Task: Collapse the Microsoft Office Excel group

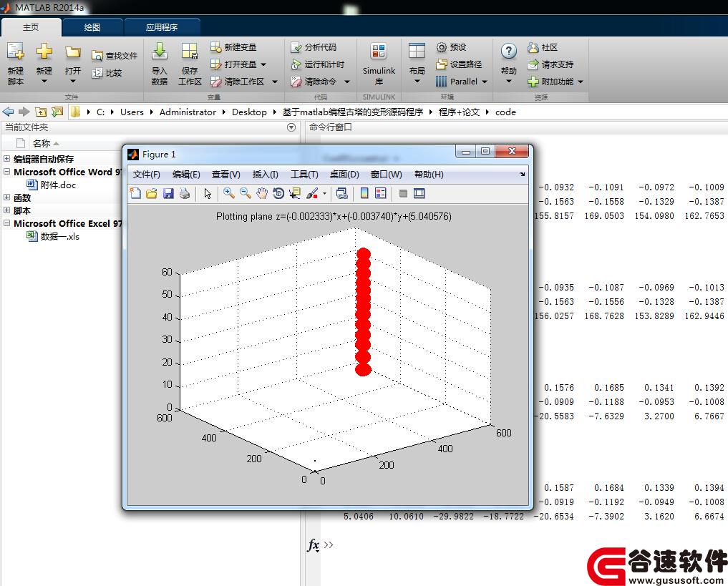Action: pyautogui.click(x=6, y=223)
